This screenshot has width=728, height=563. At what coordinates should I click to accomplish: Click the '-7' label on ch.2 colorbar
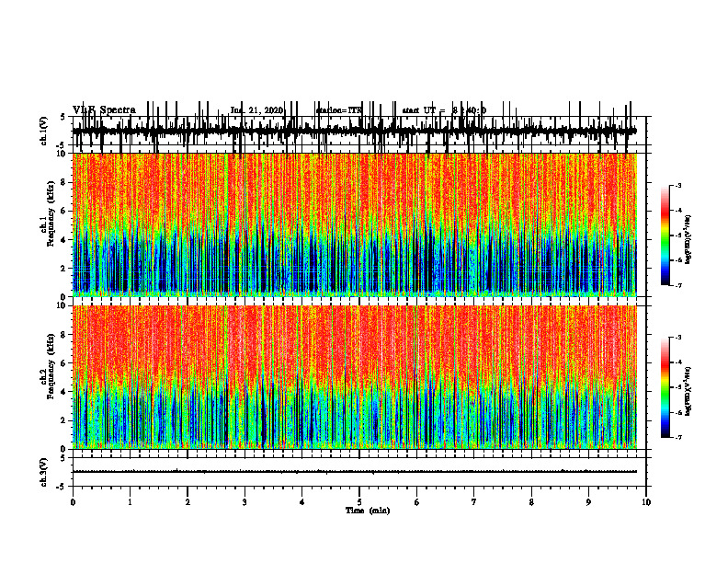coord(677,437)
